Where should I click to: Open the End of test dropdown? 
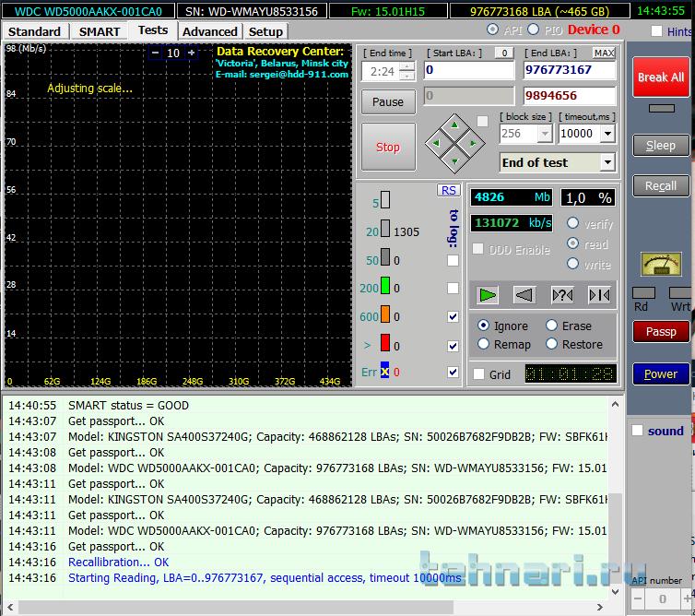(x=607, y=162)
